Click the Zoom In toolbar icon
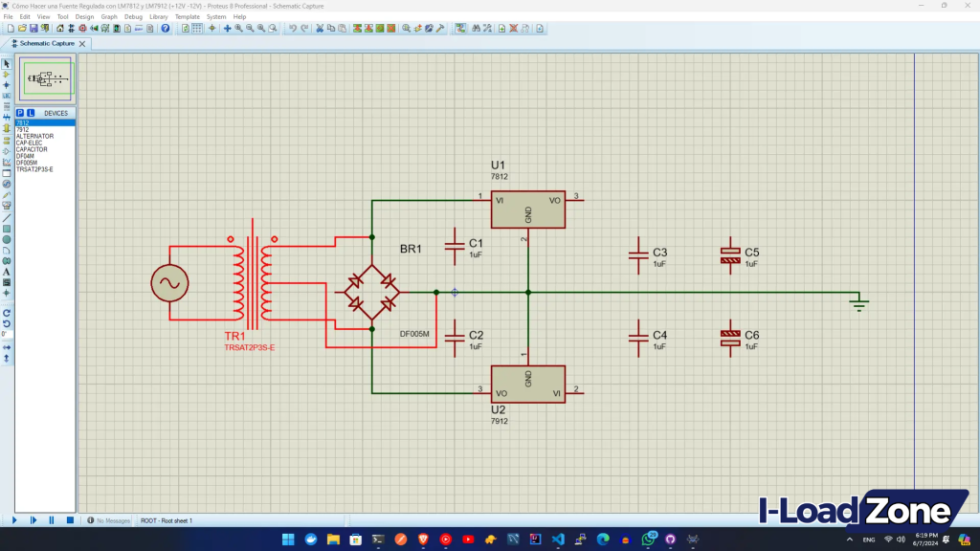The width and height of the screenshot is (980, 551). click(x=238, y=29)
